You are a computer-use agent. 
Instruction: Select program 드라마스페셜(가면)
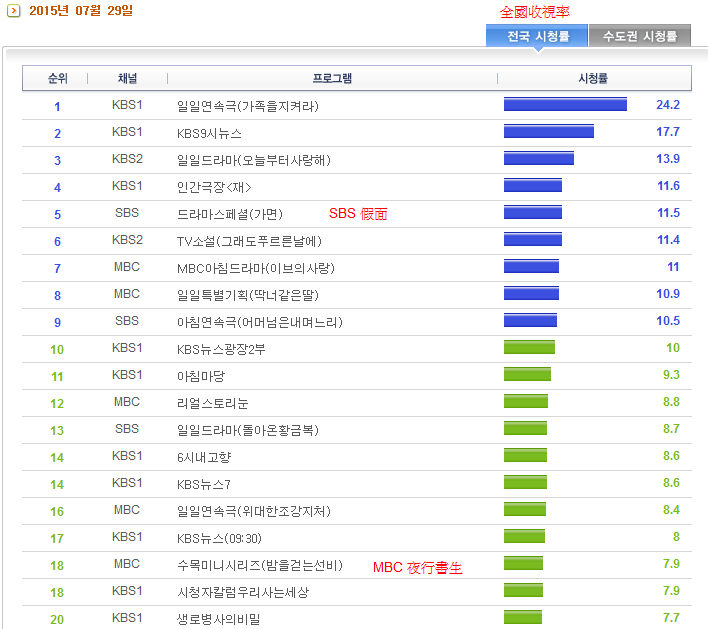point(230,214)
